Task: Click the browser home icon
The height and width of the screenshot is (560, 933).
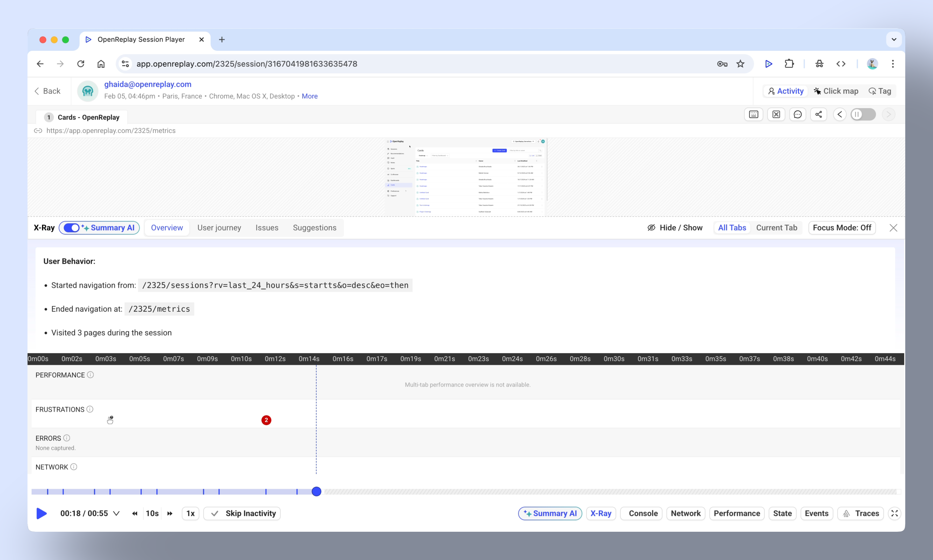Action: tap(101, 64)
